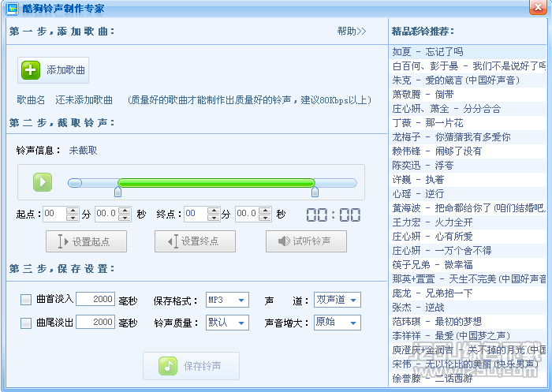Click the green play button

43,182
